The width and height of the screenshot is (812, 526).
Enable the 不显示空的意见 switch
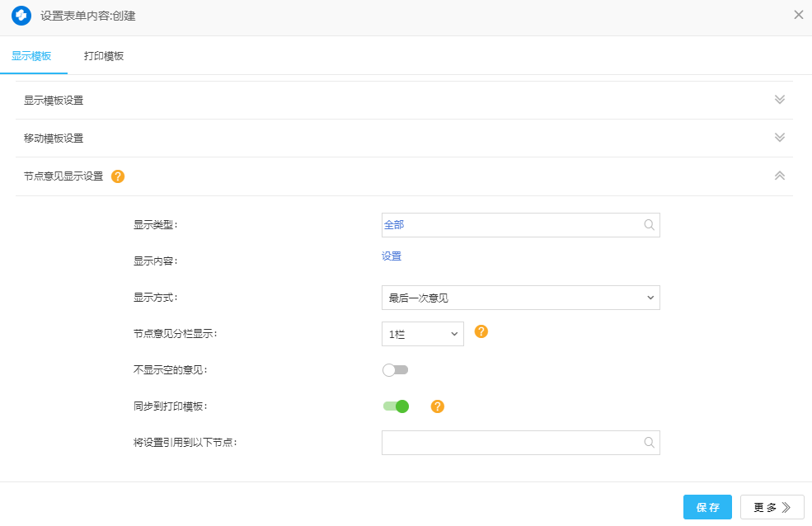pos(395,370)
